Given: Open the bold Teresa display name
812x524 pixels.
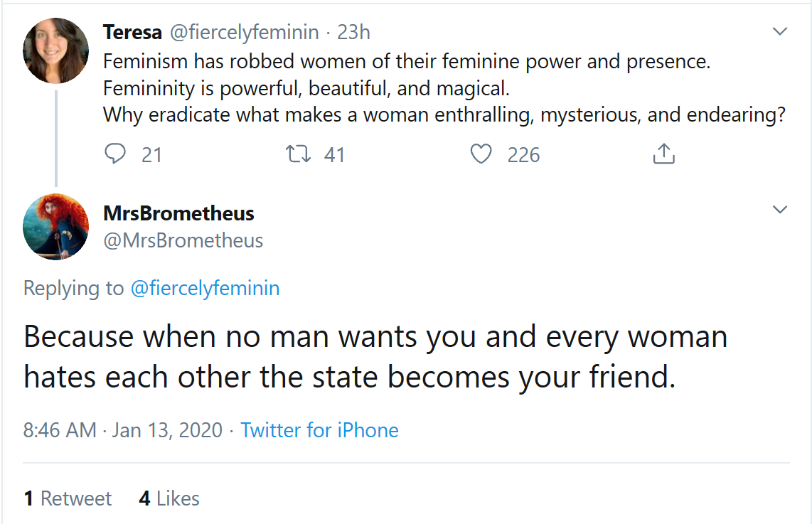Looking at the screenshot, I should point(132,33).
